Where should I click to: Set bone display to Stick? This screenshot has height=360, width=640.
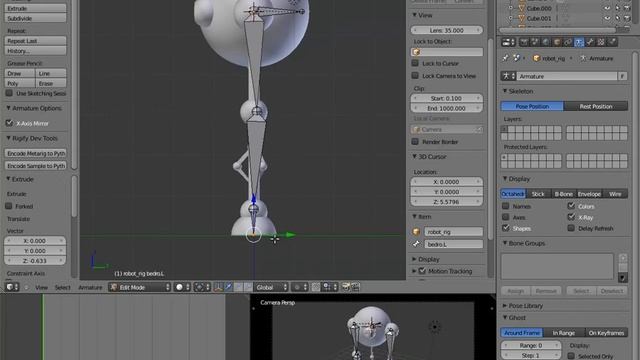(x=538, y=194)
